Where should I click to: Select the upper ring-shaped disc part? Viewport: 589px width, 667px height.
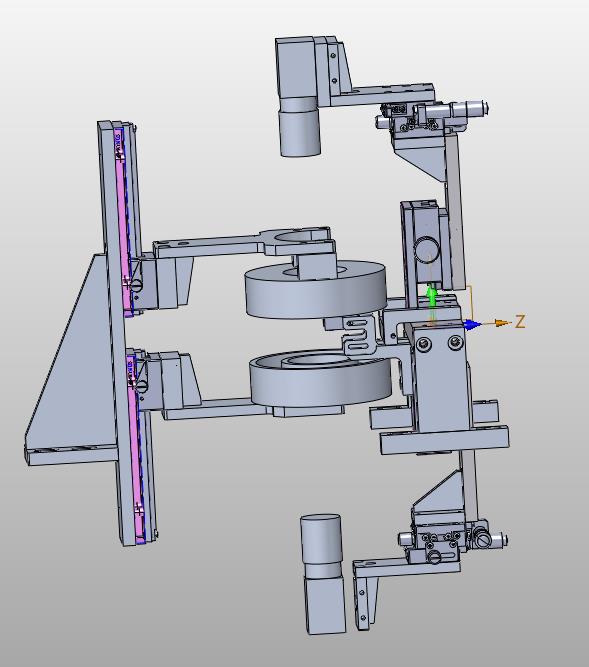click(x=316, y=289)
